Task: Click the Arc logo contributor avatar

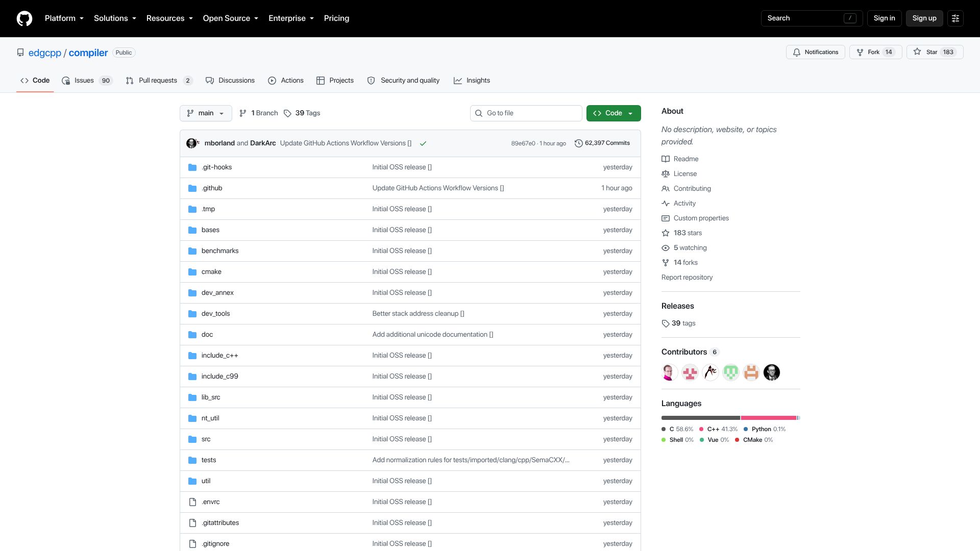Action: point(710,372)
